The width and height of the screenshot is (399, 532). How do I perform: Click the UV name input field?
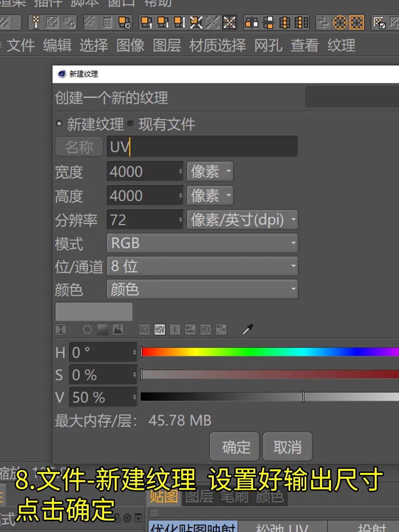coord(201,146)
